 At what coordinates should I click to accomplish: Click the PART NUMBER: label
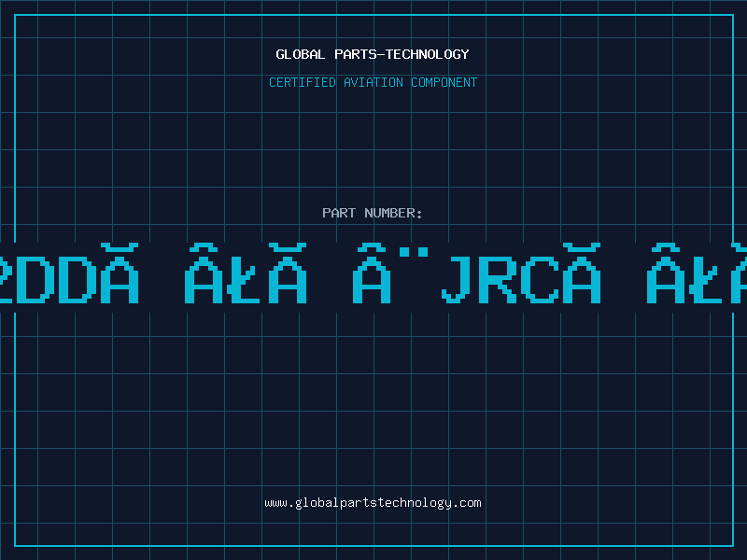coord(373,213)
